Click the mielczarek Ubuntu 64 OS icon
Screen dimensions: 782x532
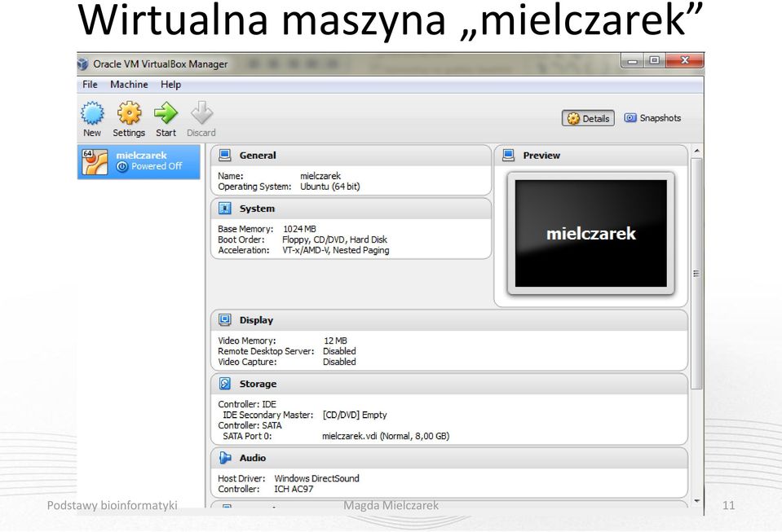point(95,162)
